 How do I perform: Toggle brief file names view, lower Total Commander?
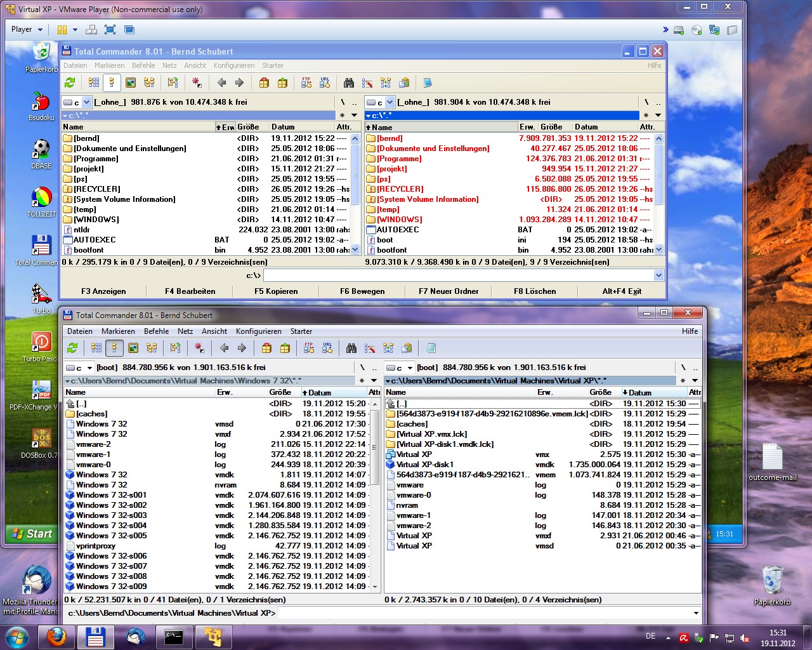tap(96, 348)
